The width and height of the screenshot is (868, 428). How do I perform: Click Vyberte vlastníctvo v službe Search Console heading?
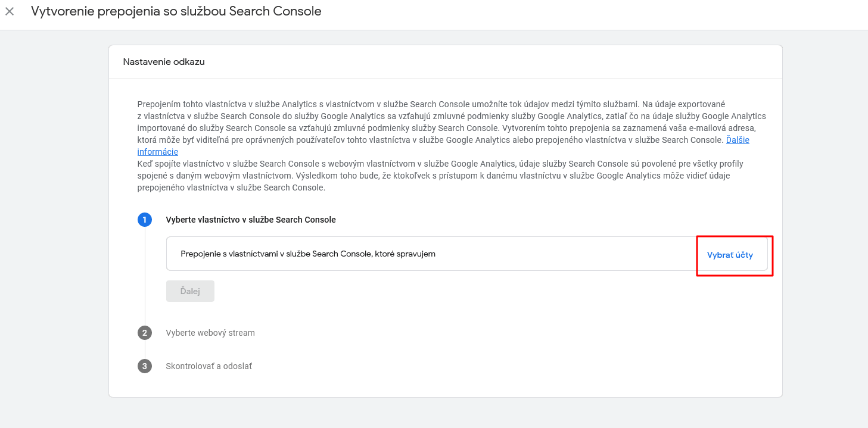(251, 220)
